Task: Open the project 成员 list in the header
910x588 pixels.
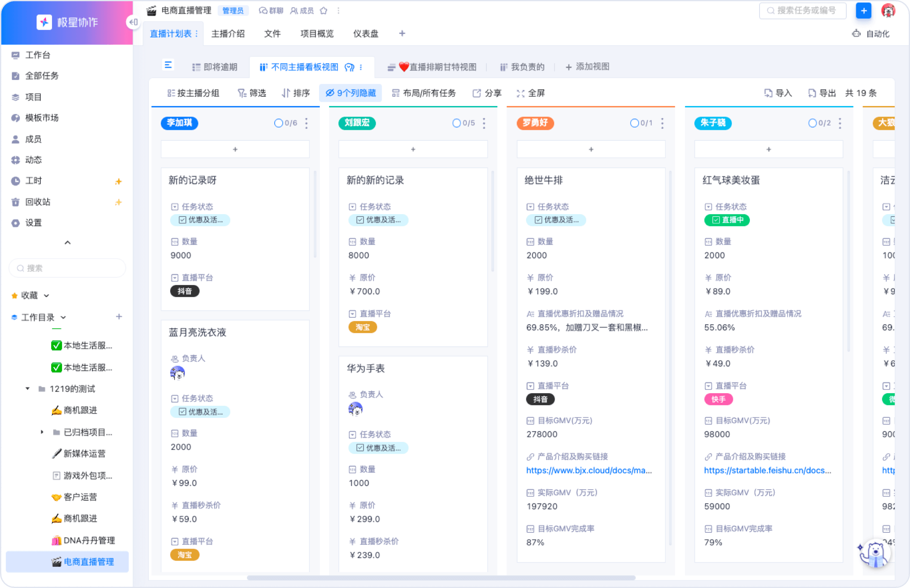Action: (302, 11)
